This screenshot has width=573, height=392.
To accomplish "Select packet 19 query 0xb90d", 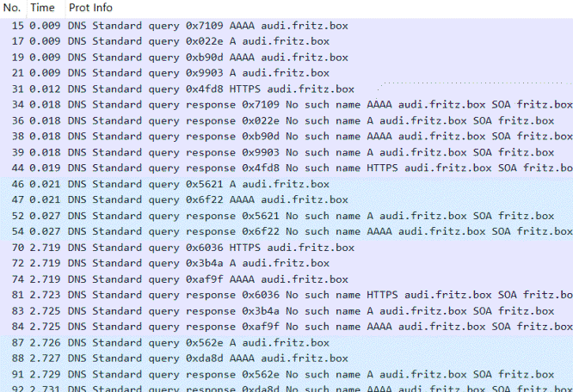I will pos(286,58).
